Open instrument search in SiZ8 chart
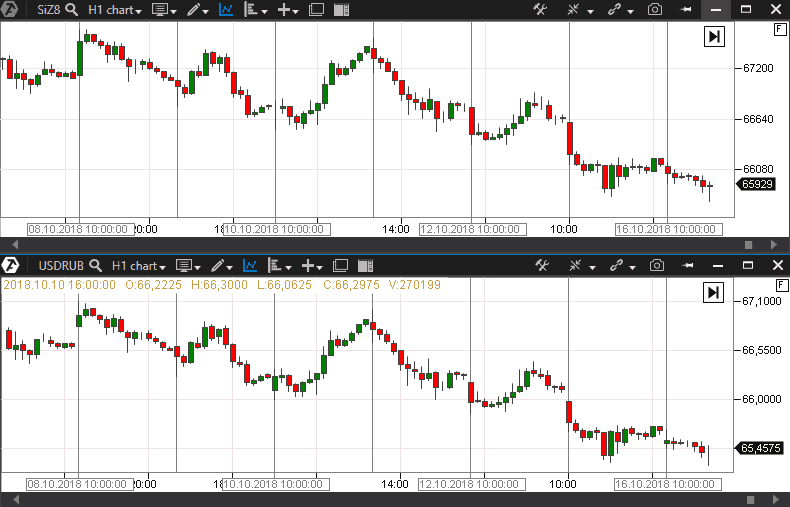790x507 pixels. click(72, 10)
